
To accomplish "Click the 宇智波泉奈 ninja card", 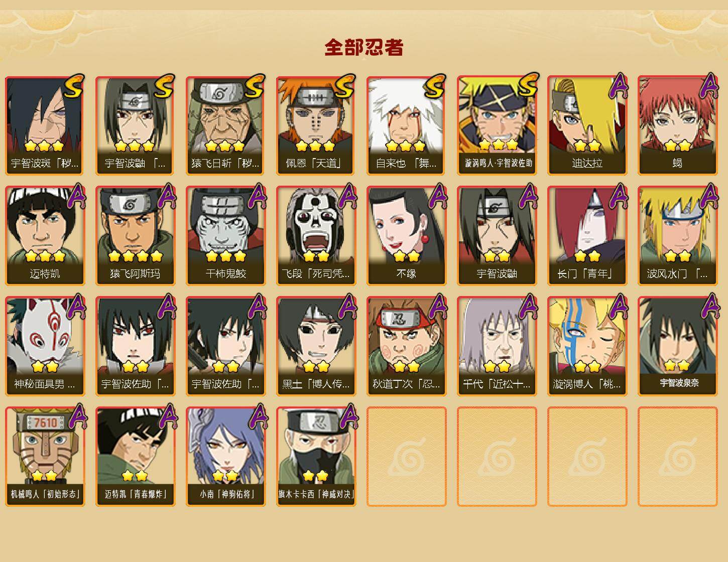I will tap(677, 346).
